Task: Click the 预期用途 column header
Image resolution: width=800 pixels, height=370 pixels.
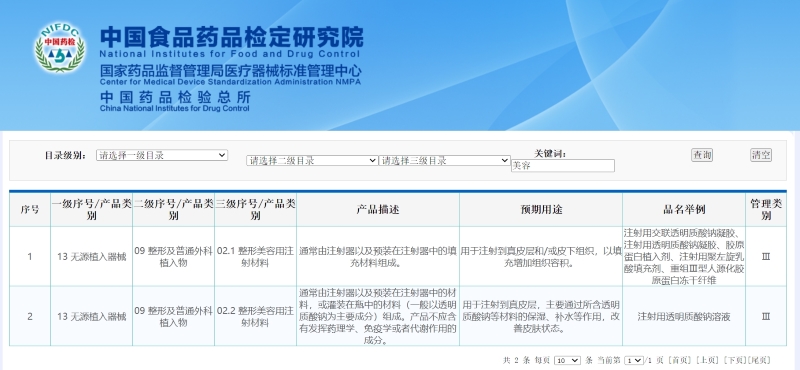Action: [541, 210]
